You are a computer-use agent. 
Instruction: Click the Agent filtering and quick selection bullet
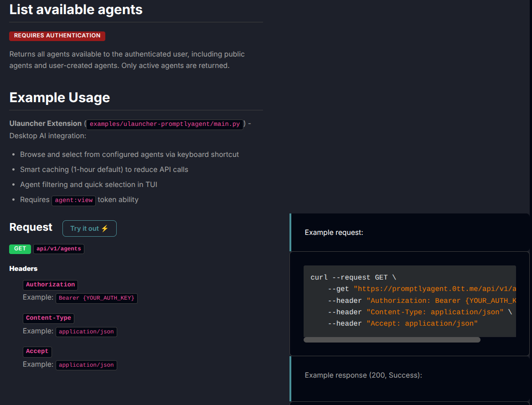click(x=88, y=185)
